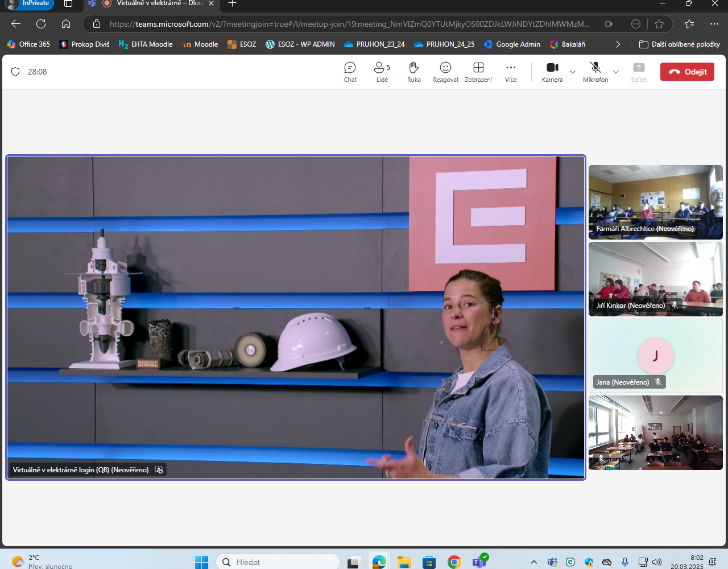Image resolution: width=728 pixels, height=569 pixels.
Task: Open Microsoft Edge from the taskbar
Action: [x=379, y=562]
